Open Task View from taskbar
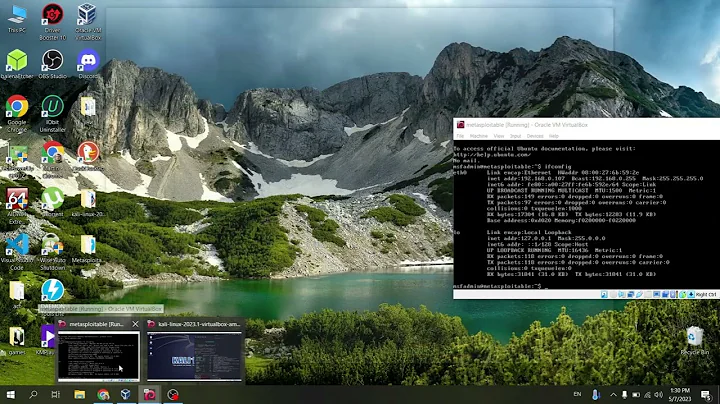The width and height of the screenshot is (720, 404). pos(56,394)
